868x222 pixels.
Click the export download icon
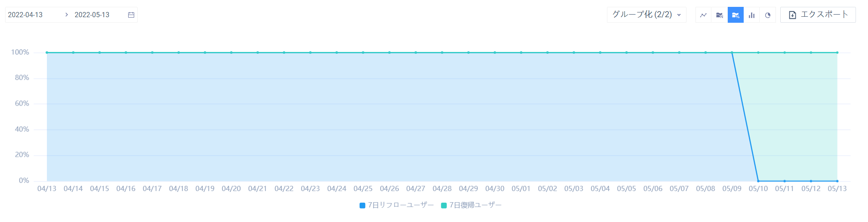[x=792, y=15]
